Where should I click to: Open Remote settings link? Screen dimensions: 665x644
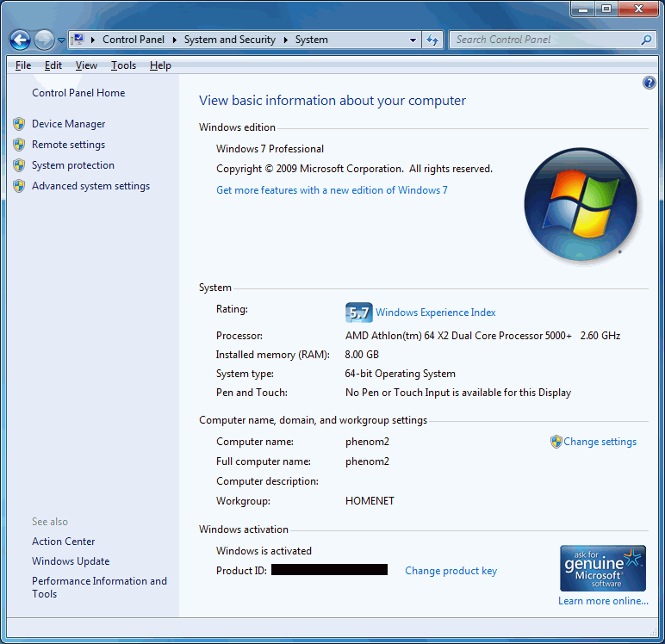[68, 145]
